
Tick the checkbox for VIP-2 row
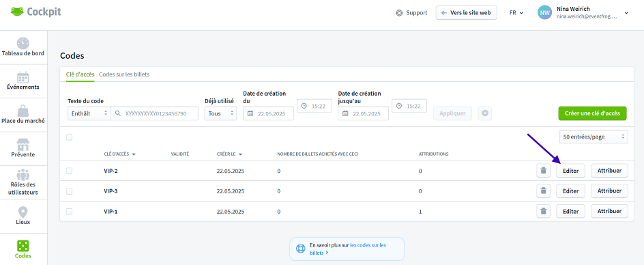69,170
